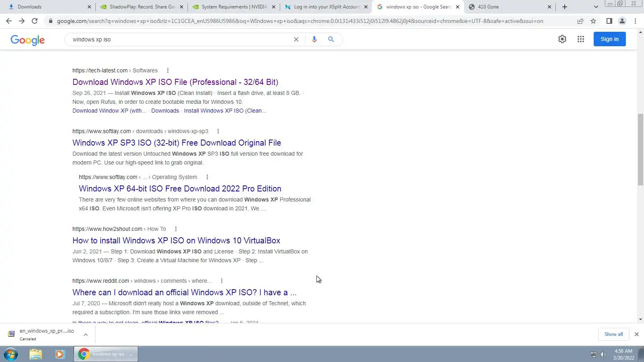This screenshot has height=362, width=644.
Task: Click the taskbar clock showing 4:50 AM
Action: (623, 354)
